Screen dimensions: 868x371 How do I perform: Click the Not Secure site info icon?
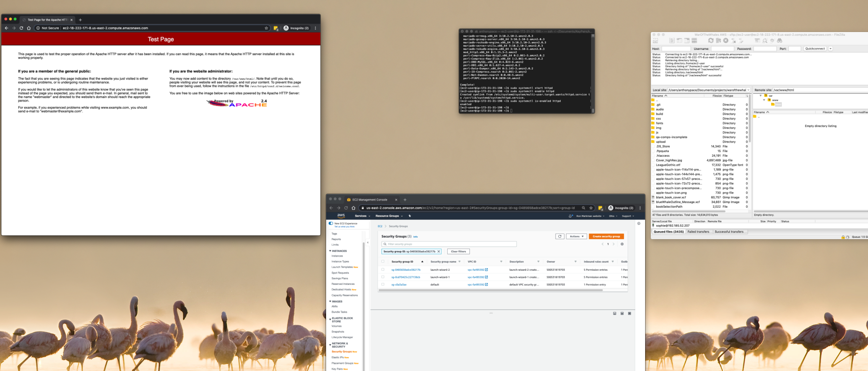click(x=38, y=28)
